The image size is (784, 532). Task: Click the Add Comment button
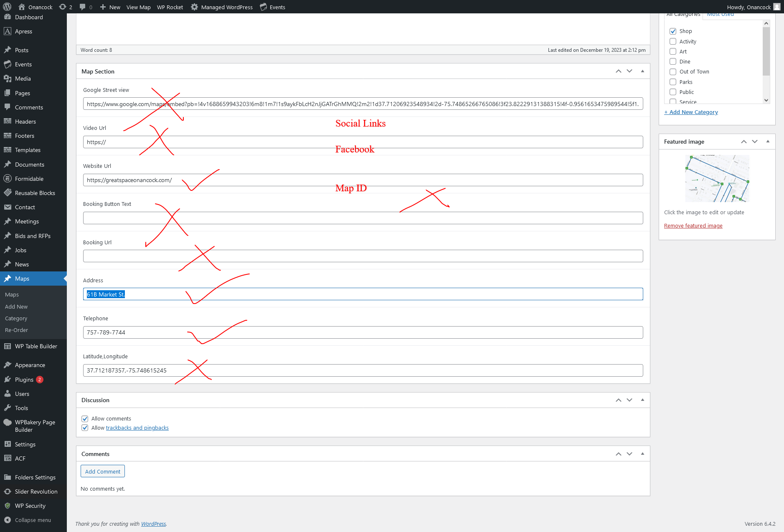pyautogui.click(x=103, y=471)
